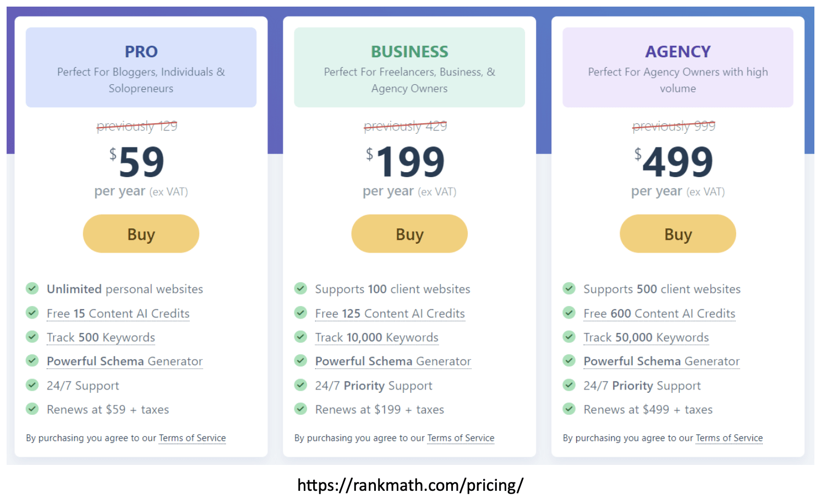Click the check icon next to Supports 500 client websites
Screen dimensions: 821x504
pyautogui.click(x=570, y=288)
